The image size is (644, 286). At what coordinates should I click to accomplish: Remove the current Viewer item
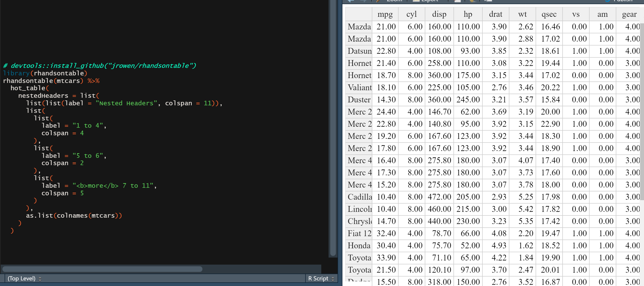[458, 1]
